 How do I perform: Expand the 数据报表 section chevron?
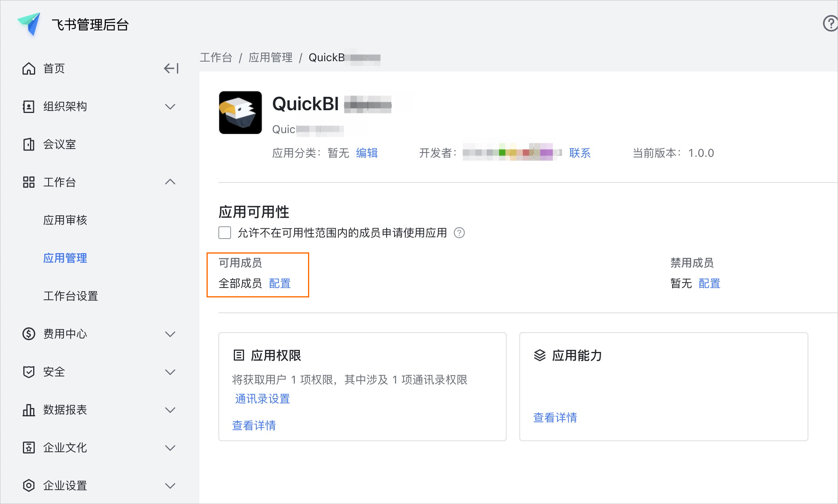pyautogui.click(x=170, y=410)
